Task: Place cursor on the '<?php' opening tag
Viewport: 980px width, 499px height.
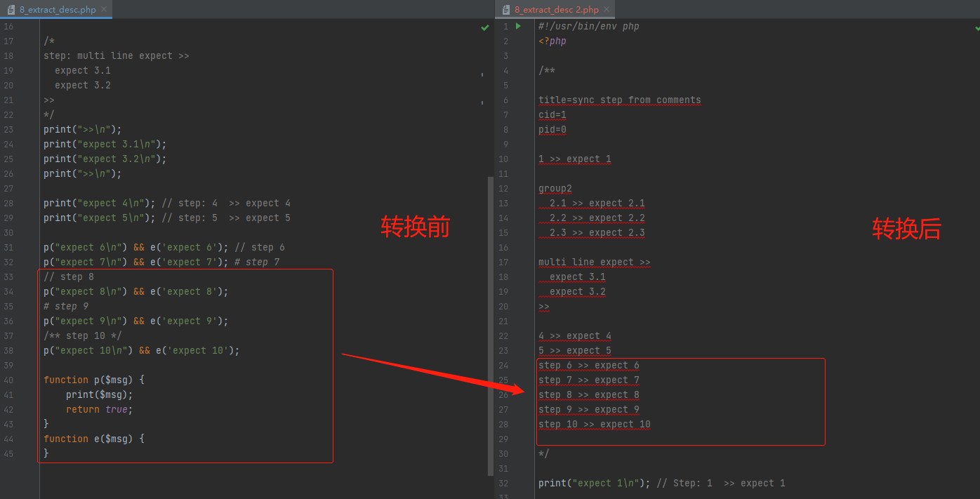Action: click(x=552, y=41)
